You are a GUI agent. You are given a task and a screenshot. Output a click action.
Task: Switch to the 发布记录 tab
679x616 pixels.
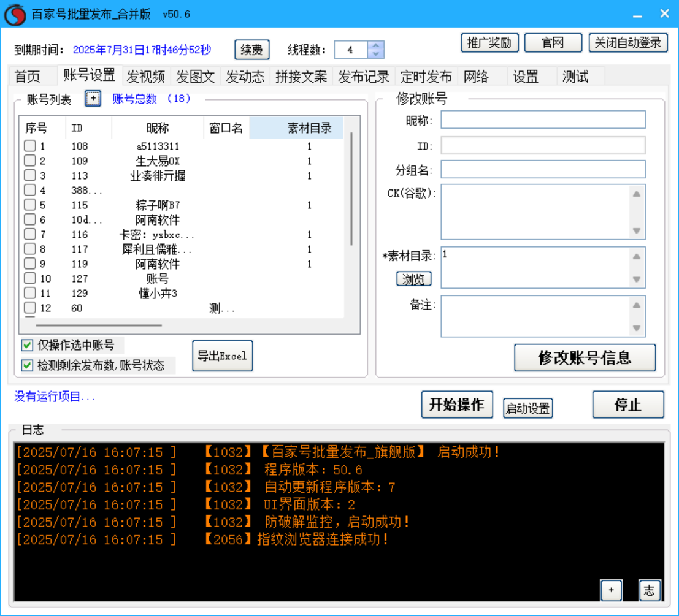[x=364, y=77]
